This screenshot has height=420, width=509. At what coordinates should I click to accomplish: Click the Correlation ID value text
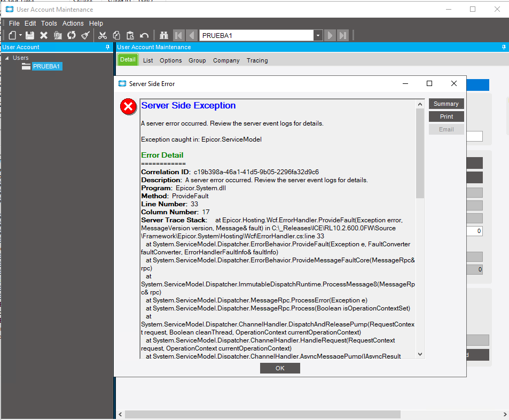point(256,172)
